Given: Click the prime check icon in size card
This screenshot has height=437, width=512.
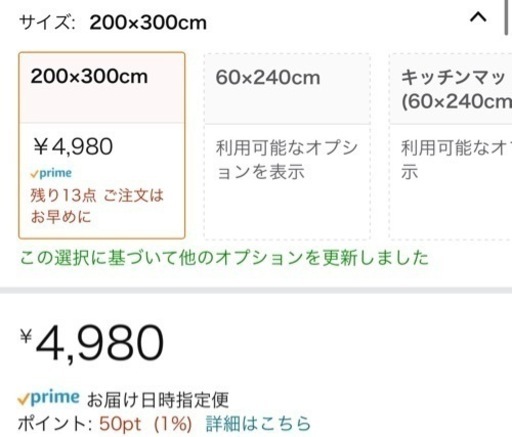Looking at the screenshot, I should click(x=51, y=173).
